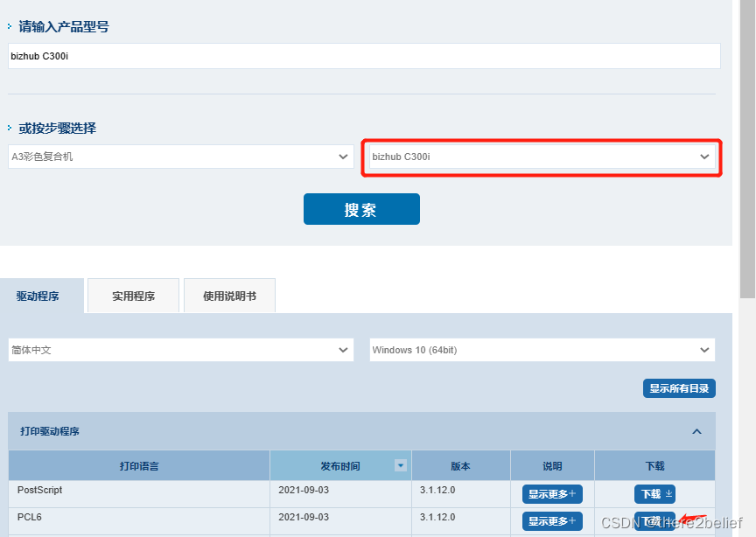This screenshot has width=756, height=537.
Task: Click the 打印语言 column header
Action: (139, 466)
